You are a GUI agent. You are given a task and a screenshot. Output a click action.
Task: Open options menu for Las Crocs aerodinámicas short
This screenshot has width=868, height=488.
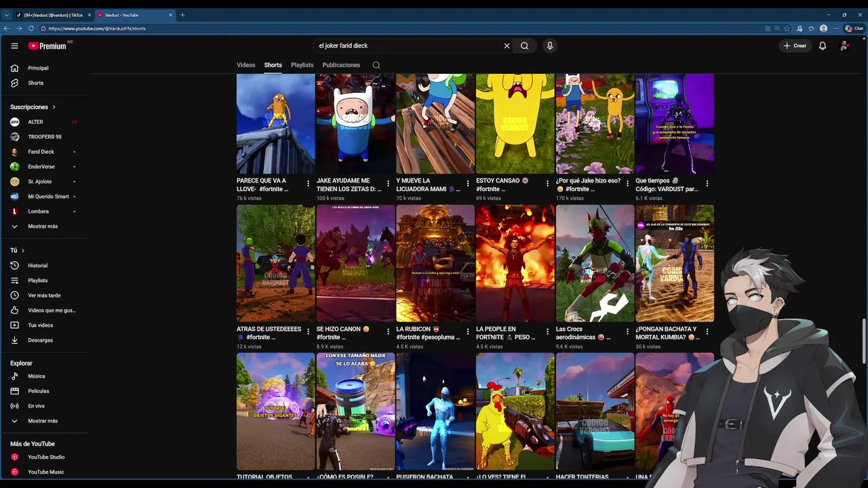628,332
